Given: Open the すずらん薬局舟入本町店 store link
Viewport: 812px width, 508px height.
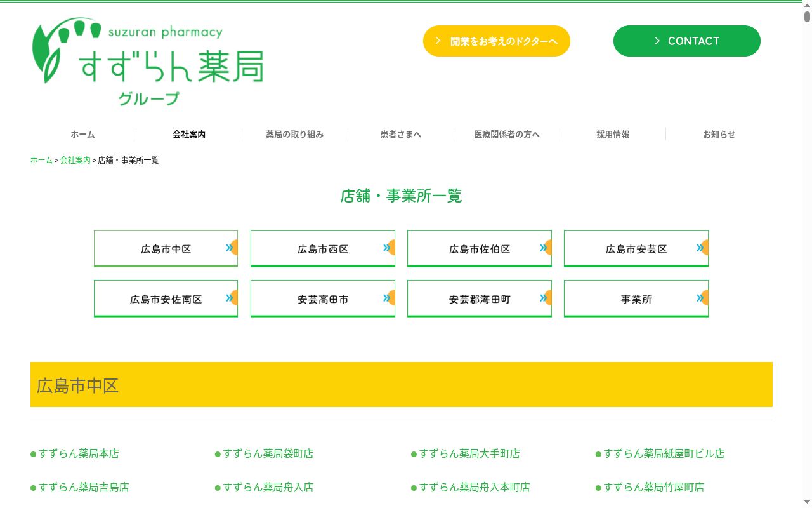Looking at the screenshot, I should (x=475, y=488).
